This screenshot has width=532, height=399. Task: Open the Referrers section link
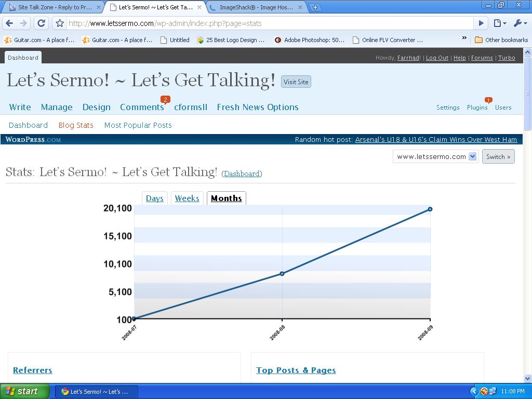coord(33,370)
